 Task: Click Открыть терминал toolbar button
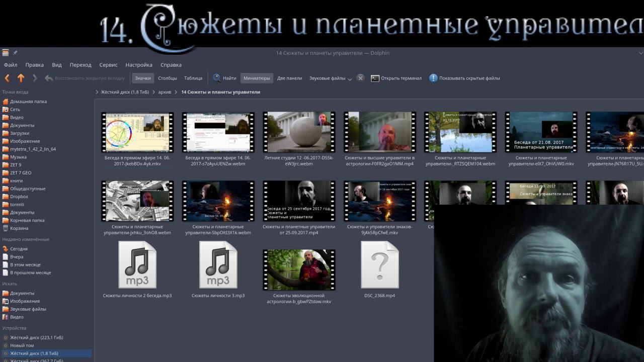pos(396,78)
